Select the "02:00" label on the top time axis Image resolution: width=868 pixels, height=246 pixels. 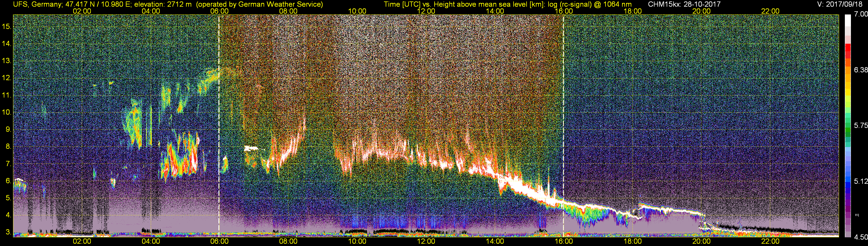click(x=82, y=11)
